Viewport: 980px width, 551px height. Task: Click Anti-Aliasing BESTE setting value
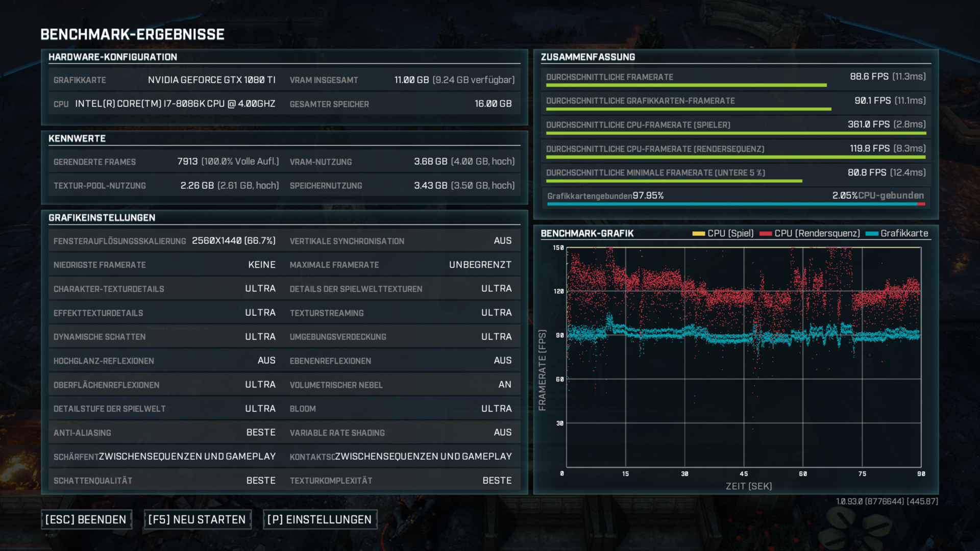pos(260,433)
